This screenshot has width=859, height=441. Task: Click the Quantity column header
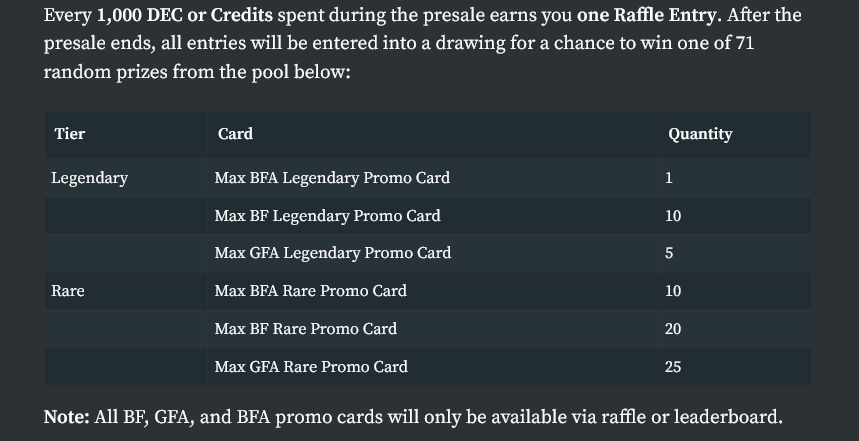pyautogui.click(x=700, y=134)
